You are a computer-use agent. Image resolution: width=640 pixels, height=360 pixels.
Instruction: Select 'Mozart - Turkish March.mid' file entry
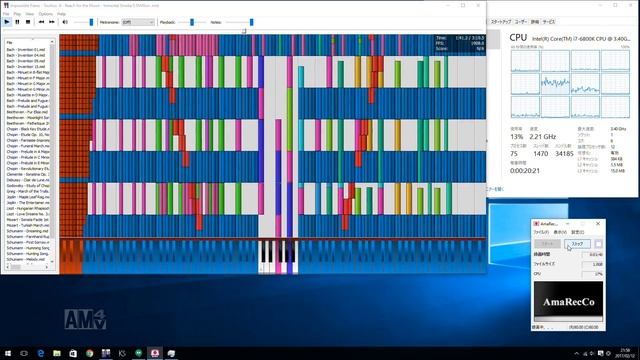coord(27,225)
